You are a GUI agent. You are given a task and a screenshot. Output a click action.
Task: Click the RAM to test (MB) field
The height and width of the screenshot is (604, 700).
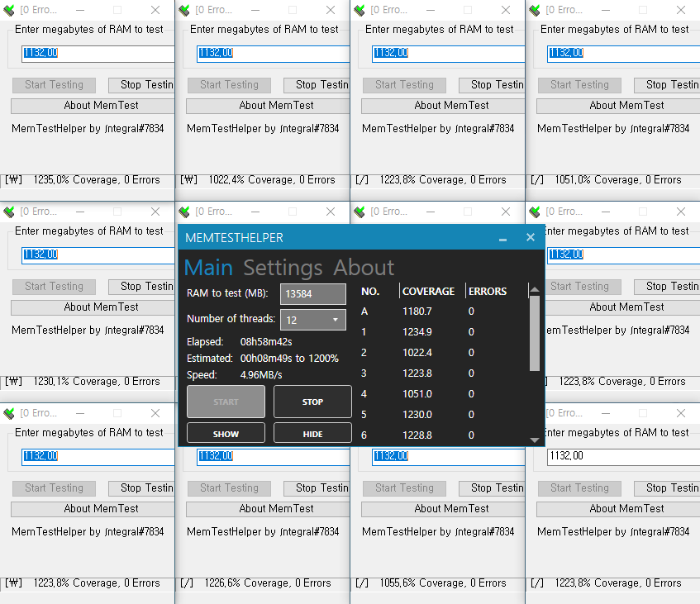tap(313, 294)
